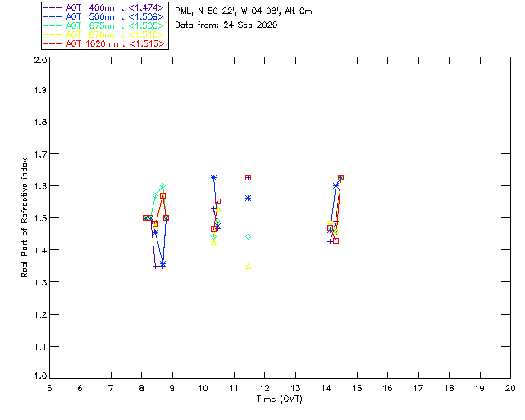
Task: Click the isolated green diamond near 11.5 GMT
Action: pos(248,237)
